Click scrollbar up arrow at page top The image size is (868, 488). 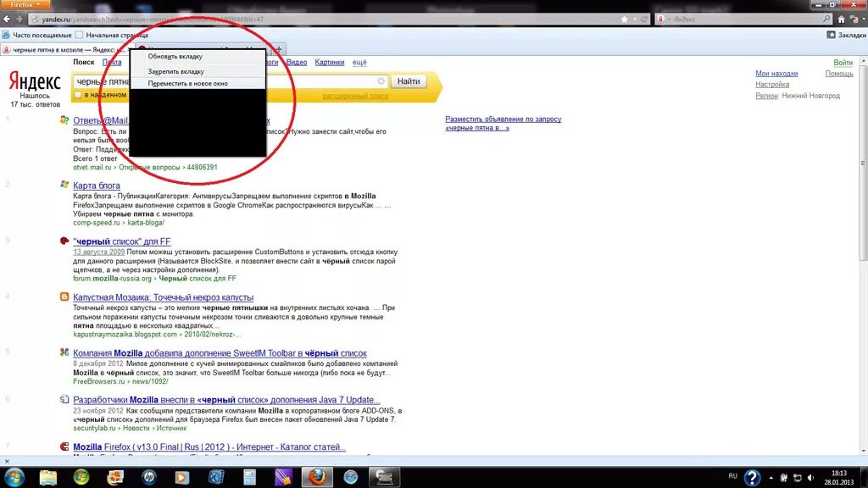[864, 61]
